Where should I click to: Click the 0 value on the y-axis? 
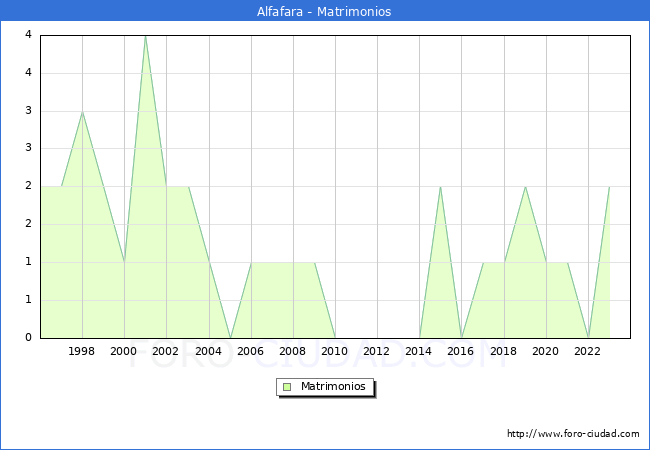28,337
